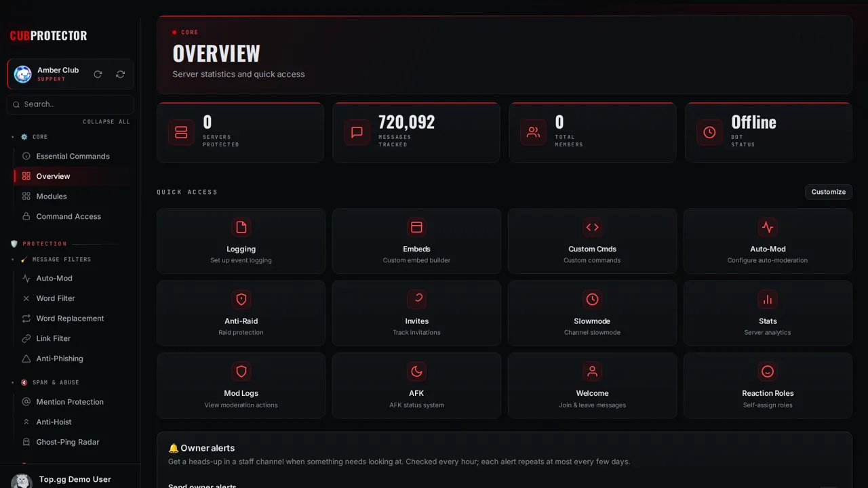Image resolution: width=868 pixels, height=488 pixels.
Task: Click the Bot Status clock icon
Action: click(x=709, y=132)
